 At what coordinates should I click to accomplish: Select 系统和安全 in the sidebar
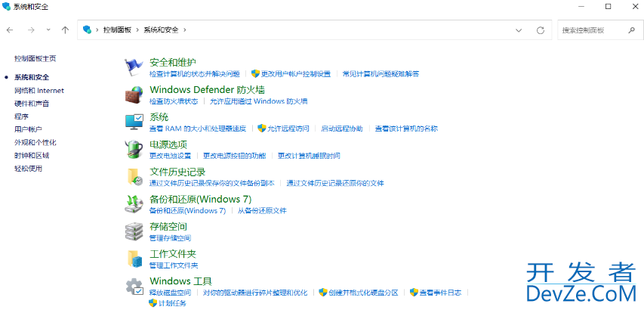point(32,77)
